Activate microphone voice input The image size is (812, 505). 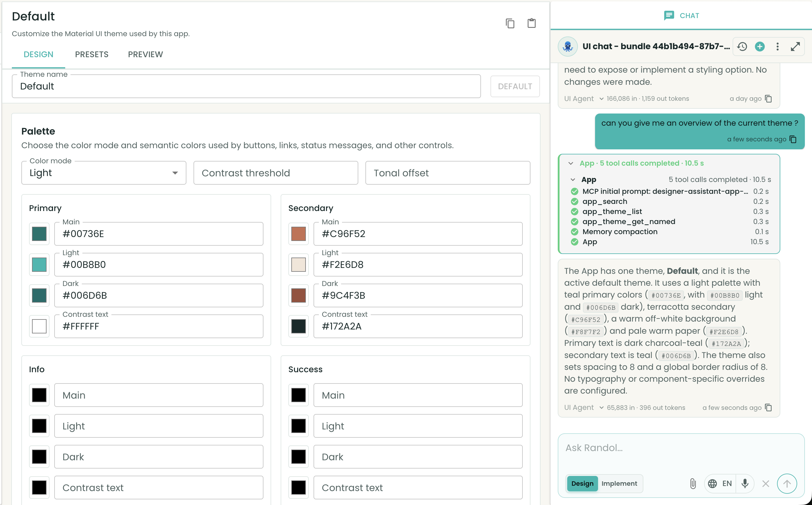(744, 483)
